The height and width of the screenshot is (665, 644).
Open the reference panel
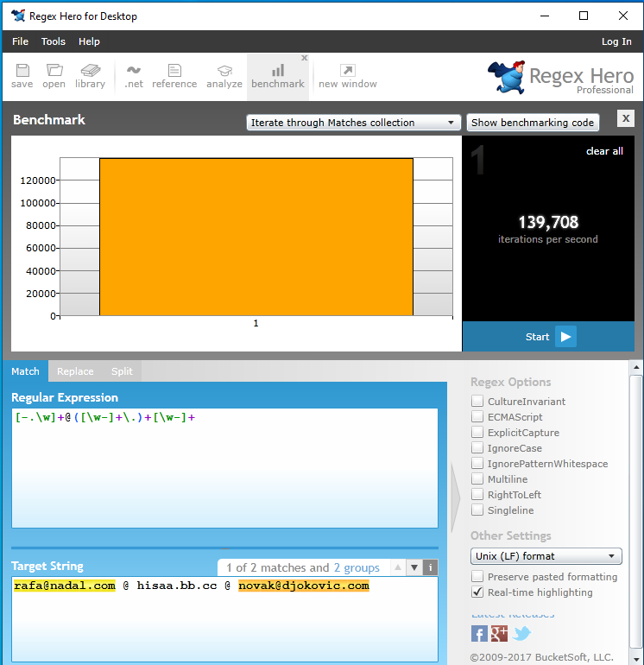(x=174, y=76)
